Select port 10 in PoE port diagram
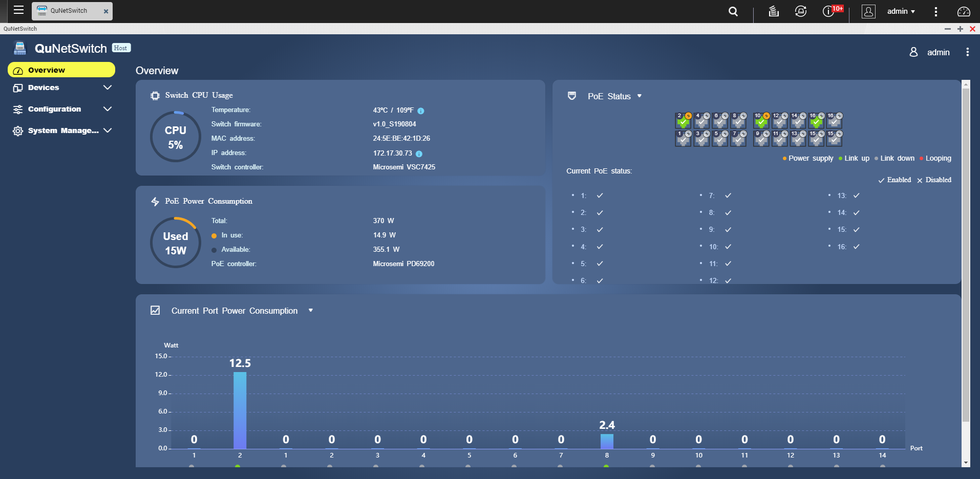The image size is (980, 479). (x=761, y=121)
